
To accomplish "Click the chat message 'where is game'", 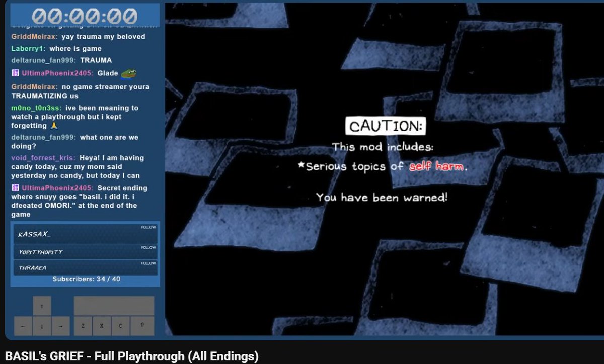I will 75,49.
